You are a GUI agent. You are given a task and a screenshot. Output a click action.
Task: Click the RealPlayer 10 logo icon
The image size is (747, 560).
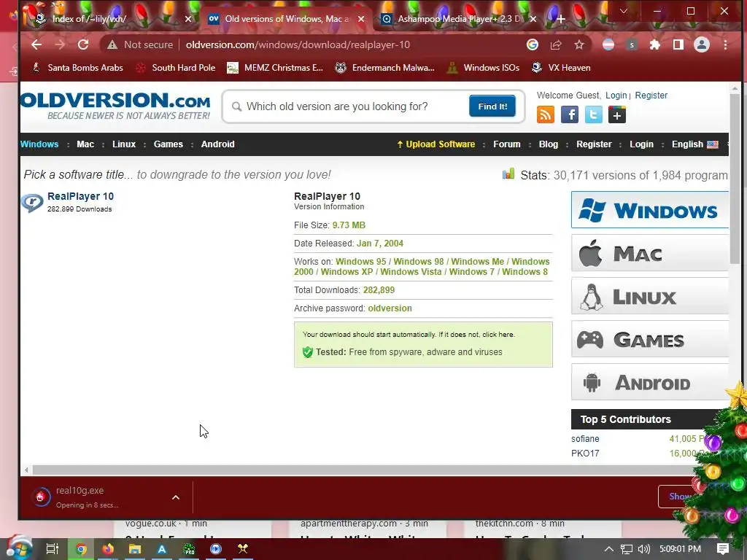tap(32, 203)
